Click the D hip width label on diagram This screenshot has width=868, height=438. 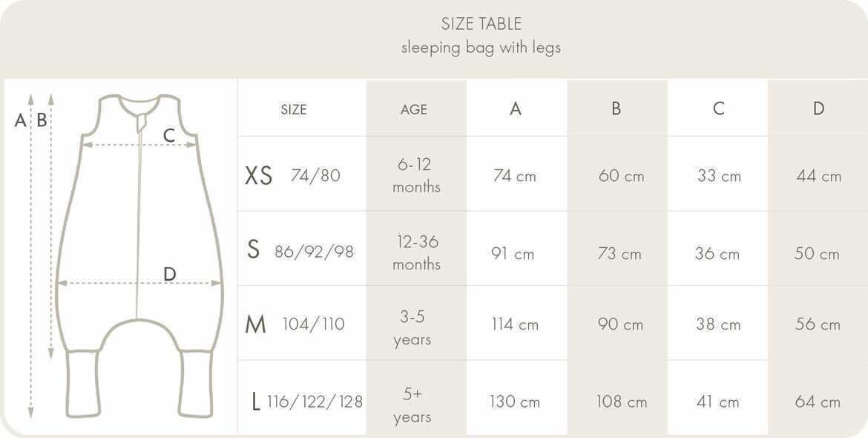(169, 274)
